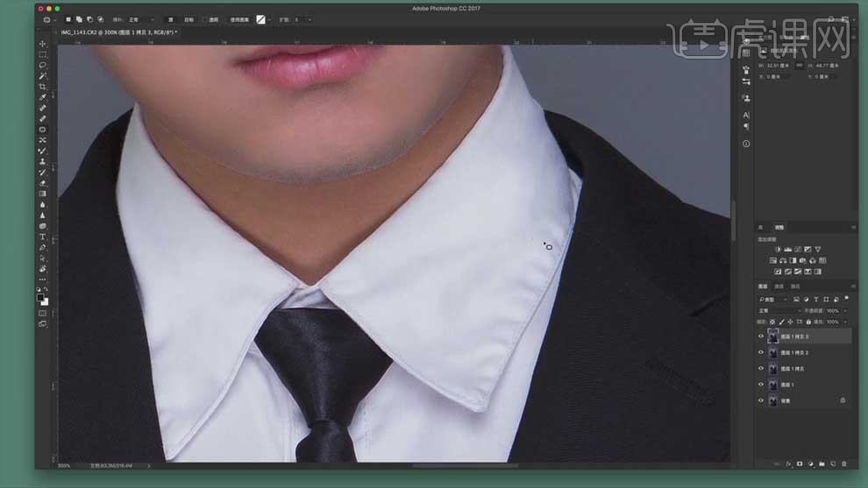The image size is (868, 488).
Task: Select the Eraser tool
Action: pyautogui.click(x=43, y=183)
